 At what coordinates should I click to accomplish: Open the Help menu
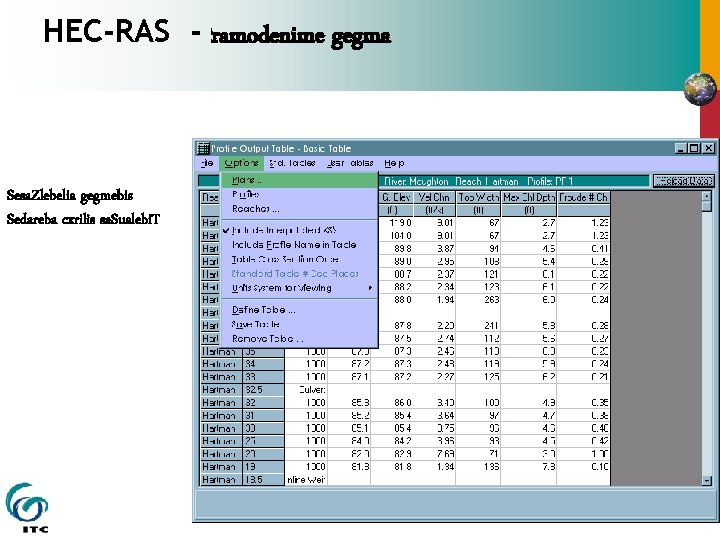pos(394,163)
